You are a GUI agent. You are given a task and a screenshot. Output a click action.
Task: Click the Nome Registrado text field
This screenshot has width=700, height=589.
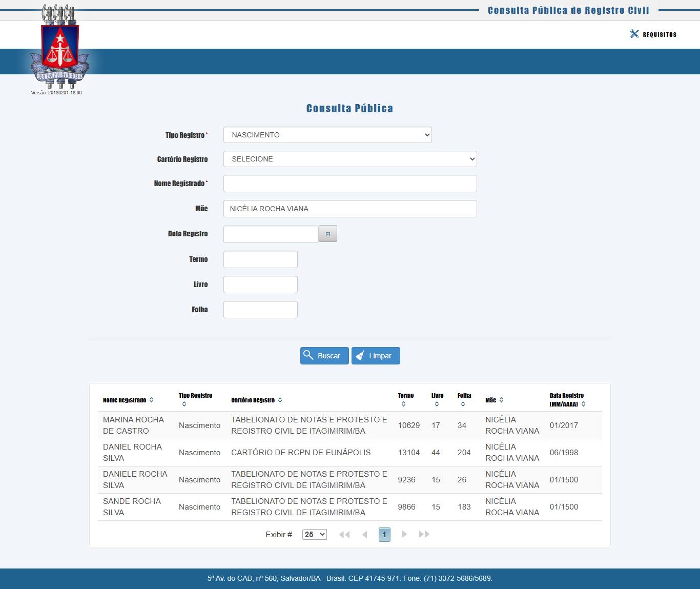coord(350,184)
